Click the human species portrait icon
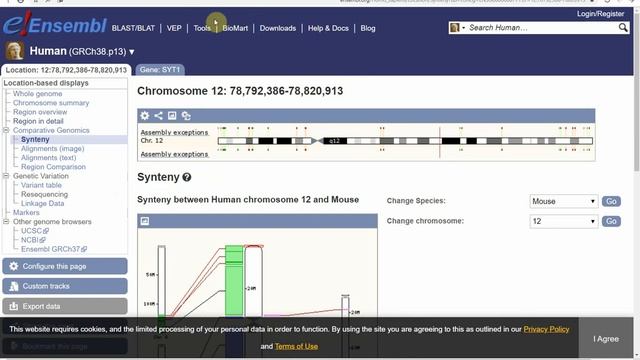Image resolution: width=640 pixels, height=360 pixels. click(x=14, y=51)
